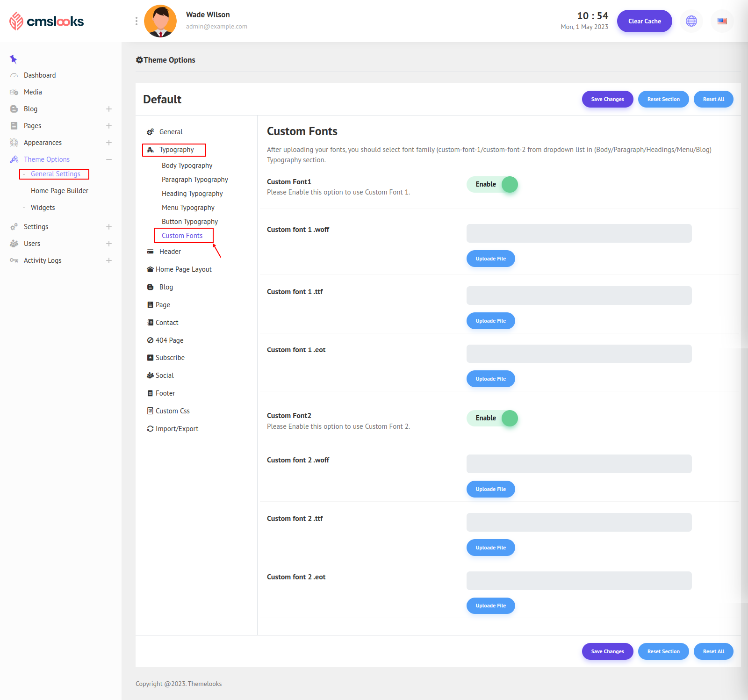Expand the Blog sidebar submenu
This screenshot has width=748, height=700.
[109, 109]
